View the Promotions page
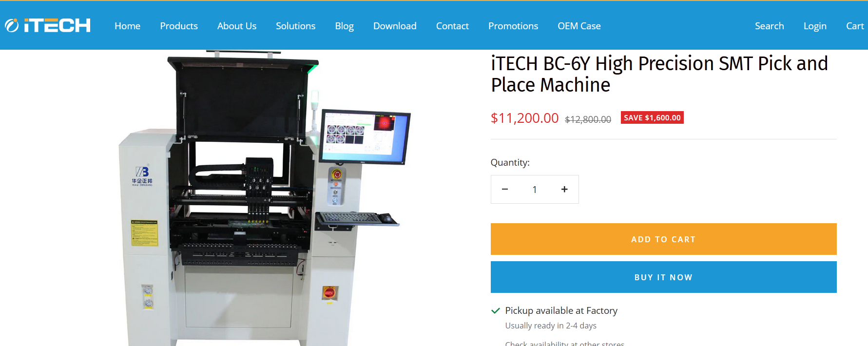This screenshot has height=346, width=868. coord(513,26)
